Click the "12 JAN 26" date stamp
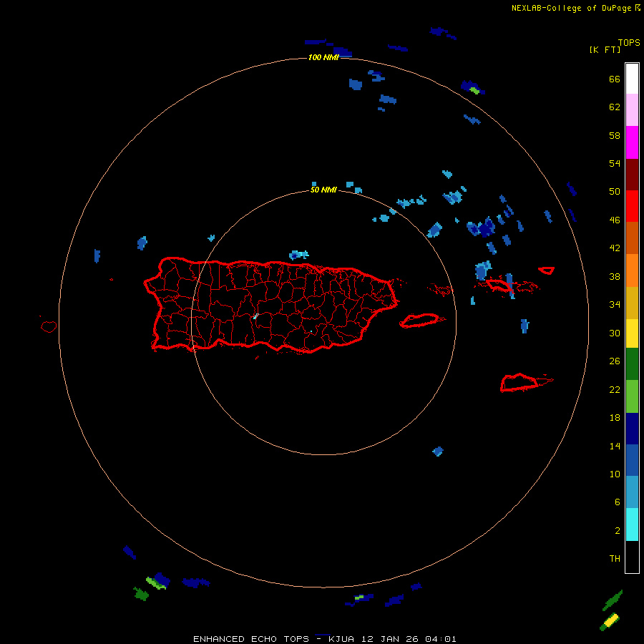Image resolution: width=644 pixels, height=644 pixels. pyautogui.click(x=391, y=639)
